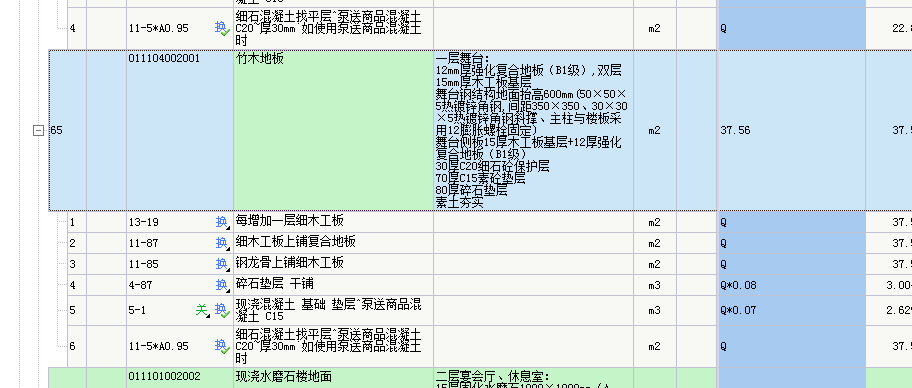Select the Q*0.08 quantity expression cell
Screen dimensions: 912x388
[x=792, y=285]
